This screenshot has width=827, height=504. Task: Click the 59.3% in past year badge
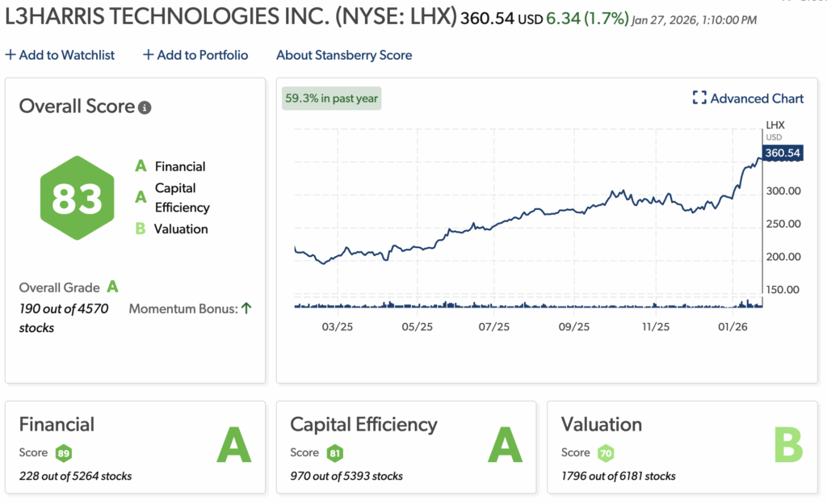331,99
